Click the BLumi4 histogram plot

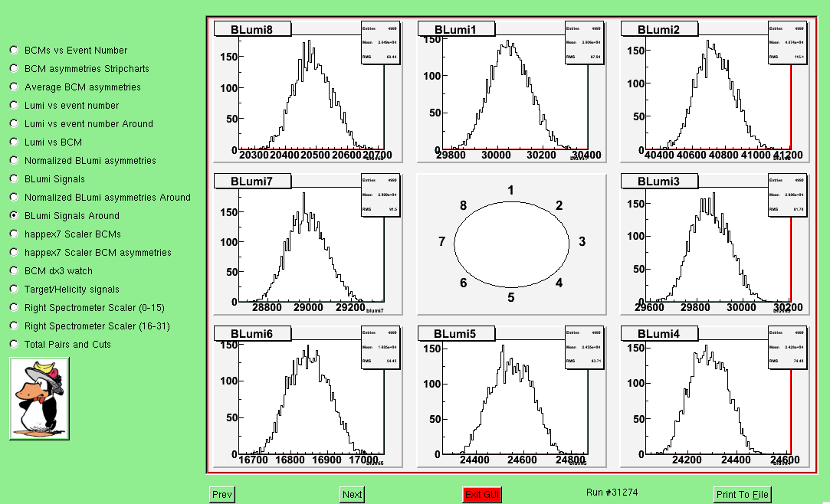[x=714, y=397]
